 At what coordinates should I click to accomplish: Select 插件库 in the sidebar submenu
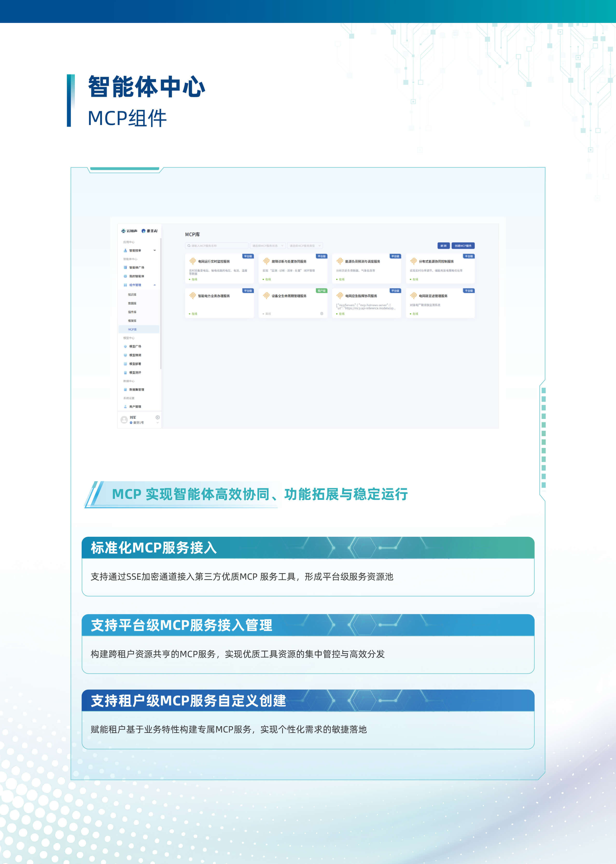point(132,312)
